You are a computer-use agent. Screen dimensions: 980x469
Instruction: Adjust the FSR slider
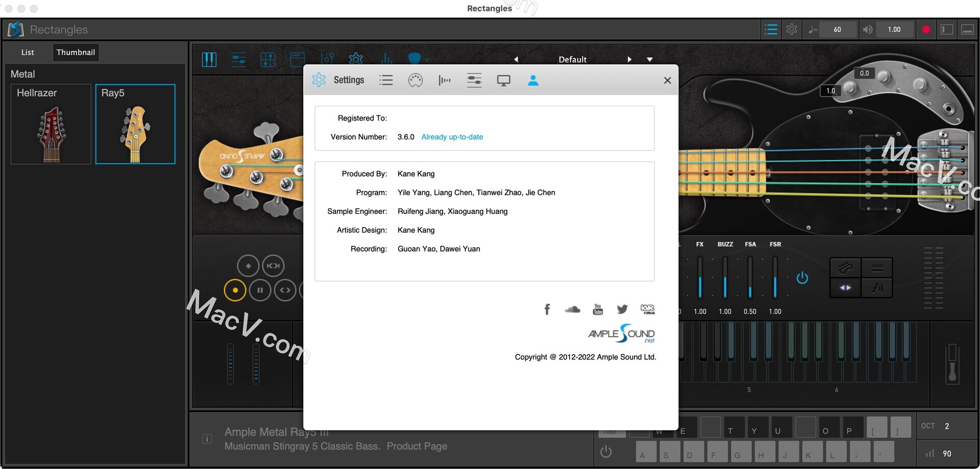[775, 278]
